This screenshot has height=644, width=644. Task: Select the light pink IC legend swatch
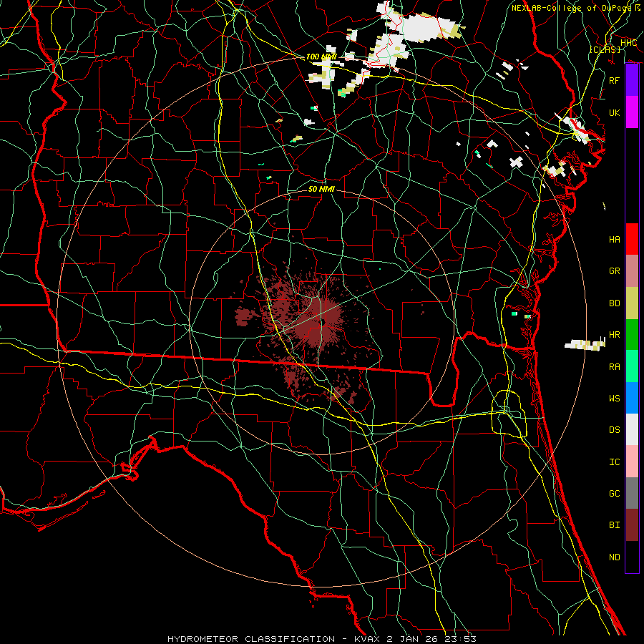[632, 462]
